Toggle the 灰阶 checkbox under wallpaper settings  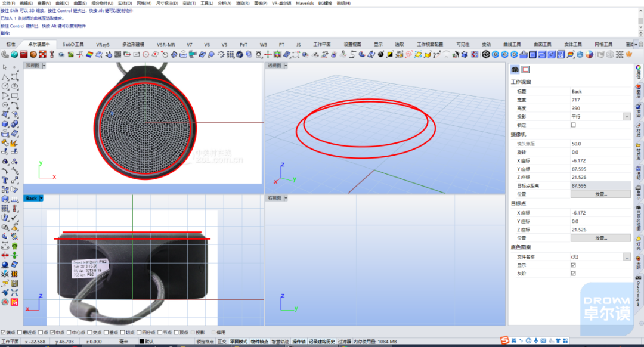(574, 274)
